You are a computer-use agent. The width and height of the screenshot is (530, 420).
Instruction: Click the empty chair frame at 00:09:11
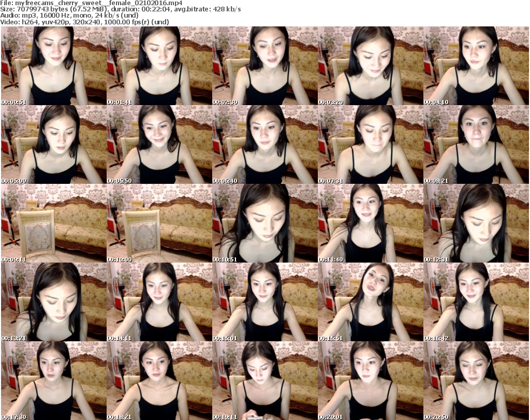tap(53, 223)
